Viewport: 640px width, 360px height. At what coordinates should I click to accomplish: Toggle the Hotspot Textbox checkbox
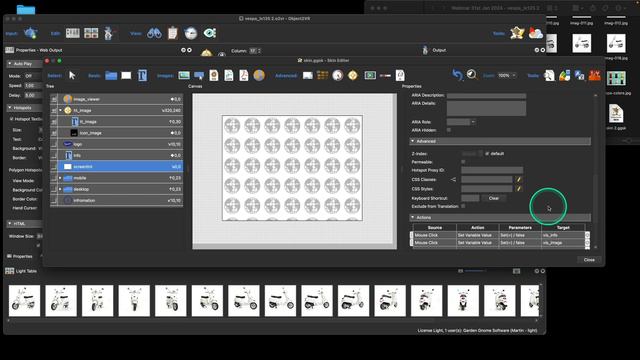11,119
